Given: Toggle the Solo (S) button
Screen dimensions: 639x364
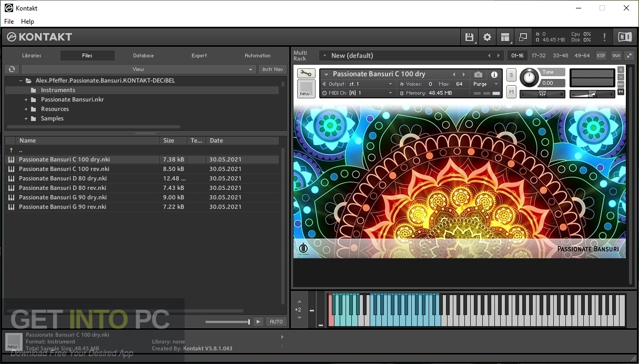Looking at the screenshot, I should pyautogui.click(x=511, y=75).
